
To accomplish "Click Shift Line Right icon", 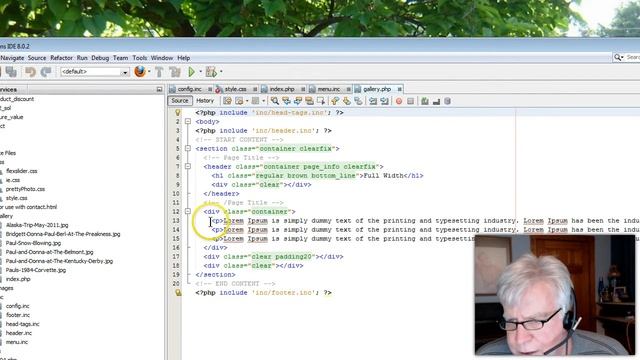I will point(384,101).
